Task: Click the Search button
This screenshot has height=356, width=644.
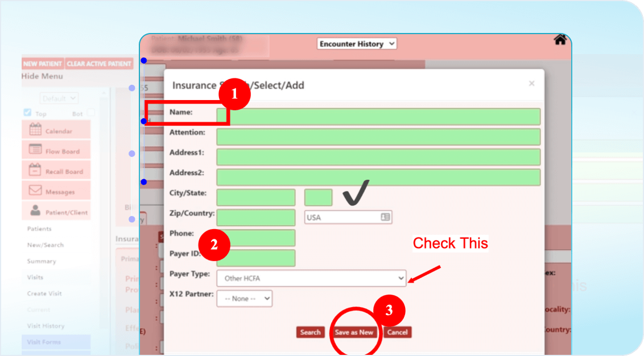Action: (x=310, y=332)
